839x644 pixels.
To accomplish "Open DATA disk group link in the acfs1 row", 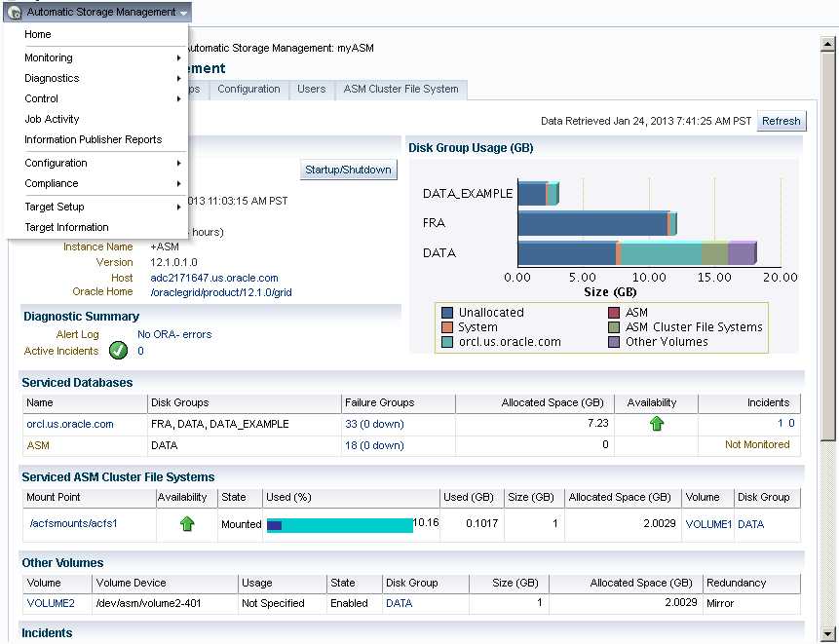I will coord(750,524).
